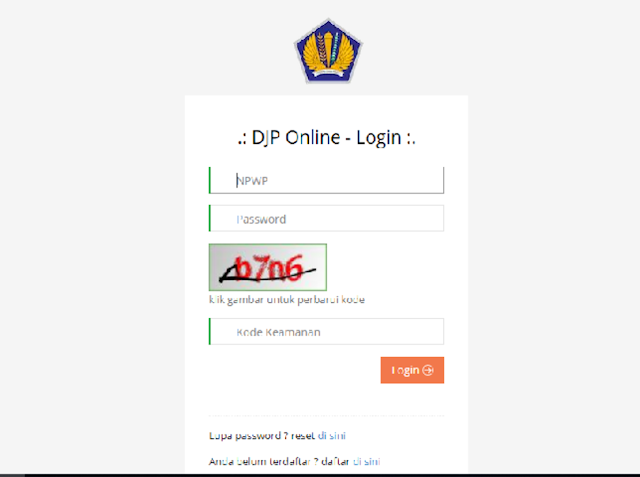Click the green left edge of Kode Keamanan field
The height and width of the screenshot is (477, 640).
(x=210, y=331)
